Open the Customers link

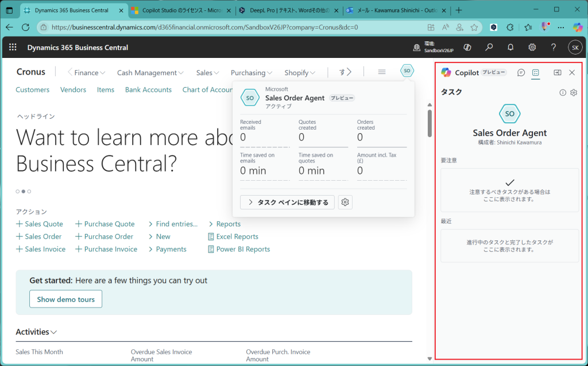32,89
